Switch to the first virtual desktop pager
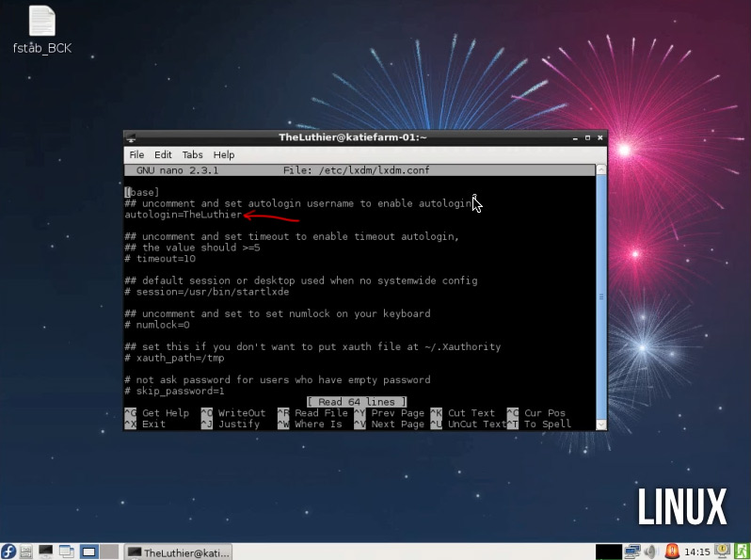This screenshot has width=751, height=560. [x=89, y=552]
